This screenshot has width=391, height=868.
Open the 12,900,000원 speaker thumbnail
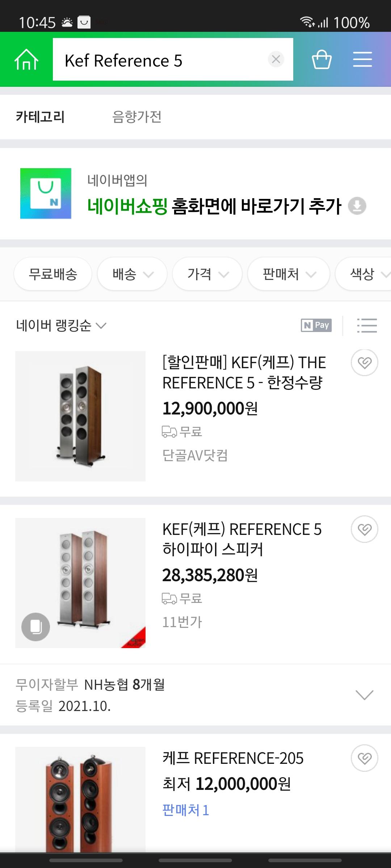point(80,416)
